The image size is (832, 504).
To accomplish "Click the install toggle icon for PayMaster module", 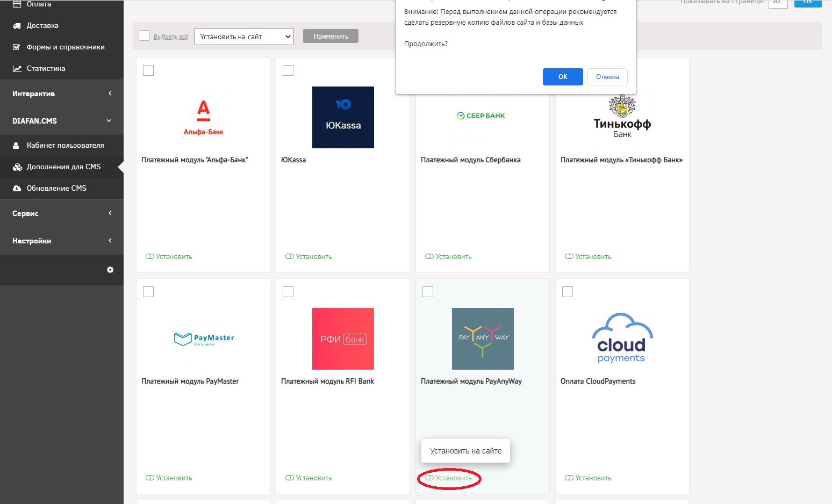I will pos(150,478).
